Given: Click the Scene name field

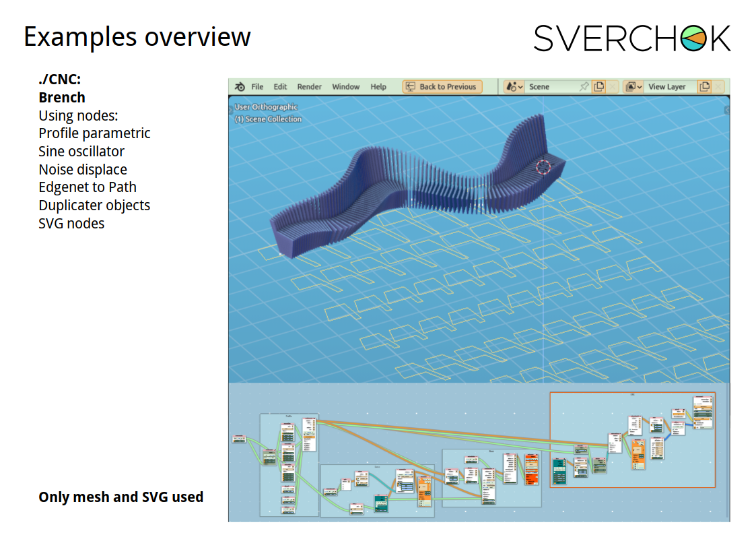Looking at the screenshot, I should coord(551,87).
